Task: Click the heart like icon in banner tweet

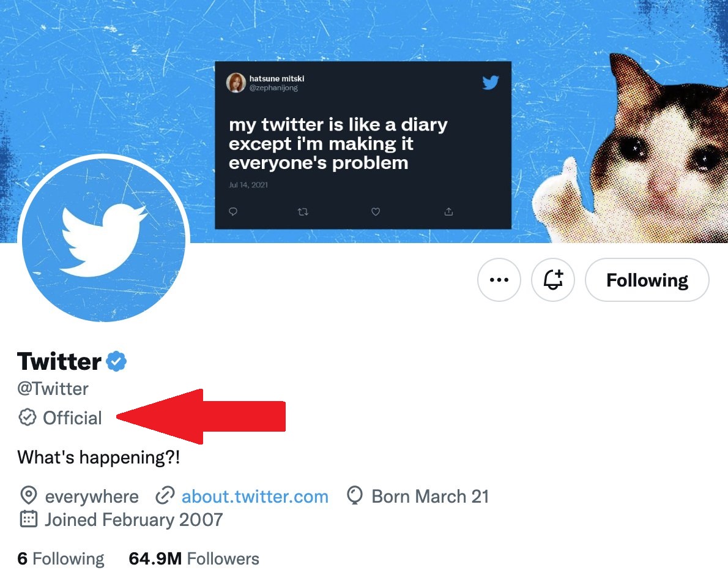Action: pos(376,212)
